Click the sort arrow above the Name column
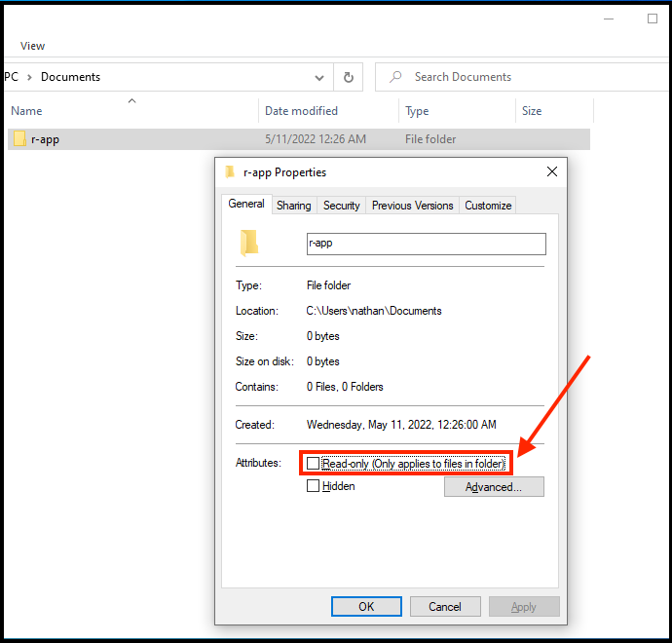 [x=132, y=100]
